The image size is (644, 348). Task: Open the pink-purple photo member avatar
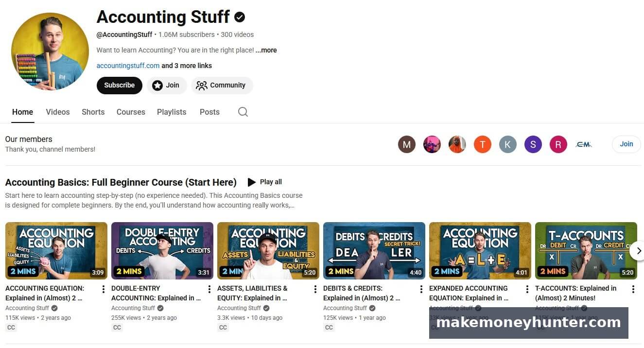click(432, 144)
